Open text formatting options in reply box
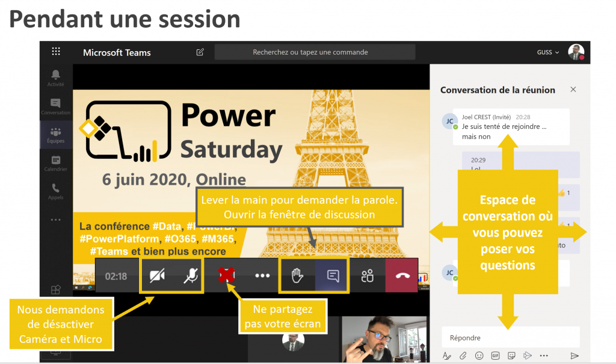 point(447,356)
